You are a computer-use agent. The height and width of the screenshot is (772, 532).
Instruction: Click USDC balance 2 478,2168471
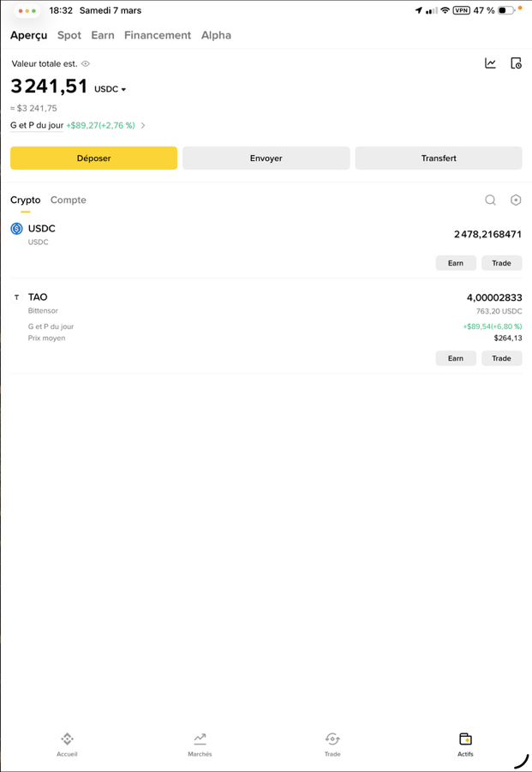487,235
